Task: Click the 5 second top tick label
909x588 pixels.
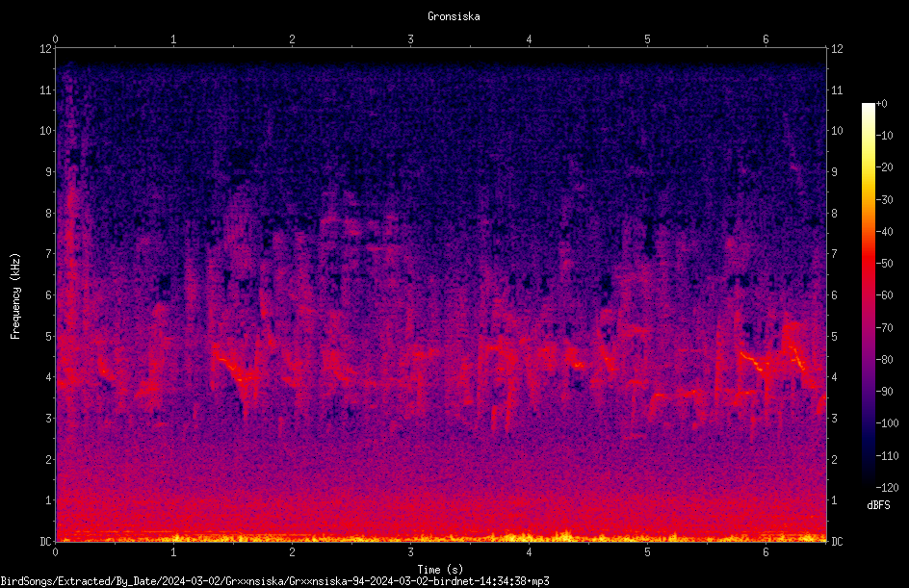Action: [x=647, y=39]
